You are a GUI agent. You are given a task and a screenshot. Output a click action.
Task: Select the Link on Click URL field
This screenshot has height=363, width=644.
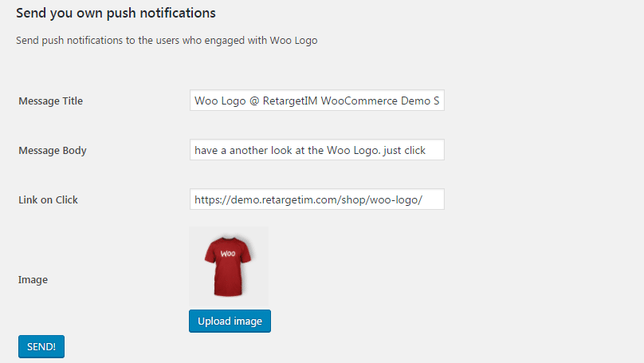coord(316,199)
